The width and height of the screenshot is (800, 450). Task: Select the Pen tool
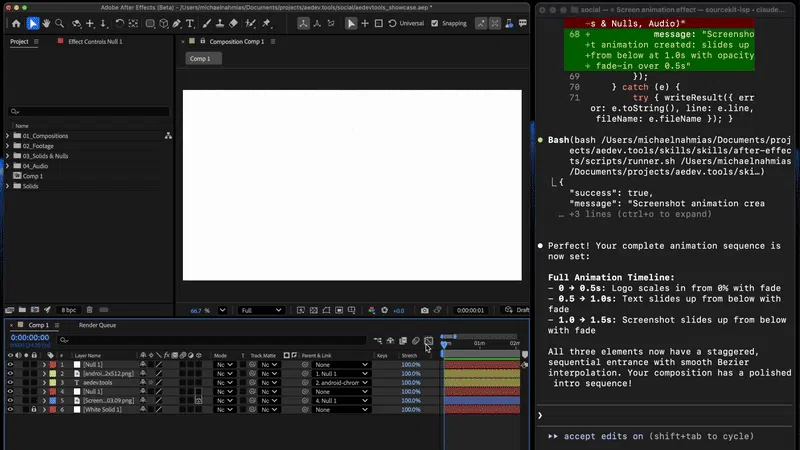(177, 23)
